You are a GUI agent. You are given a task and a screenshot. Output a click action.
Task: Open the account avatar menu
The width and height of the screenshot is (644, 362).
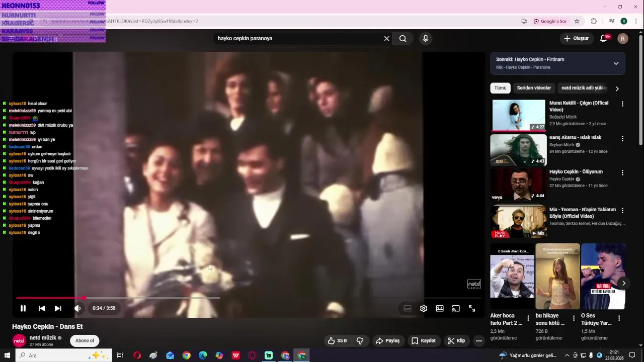623,38
